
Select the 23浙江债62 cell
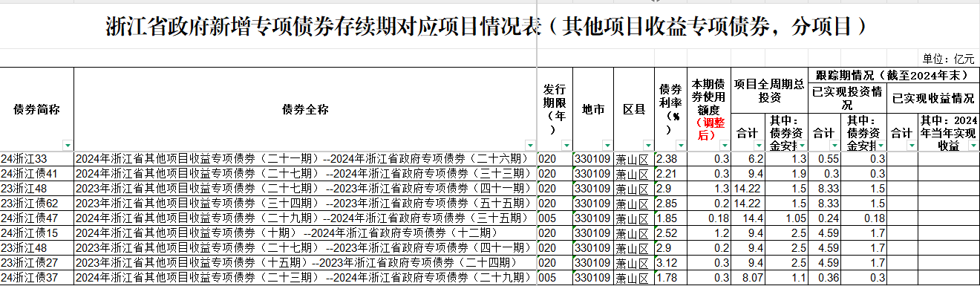(x=37, y=203)
